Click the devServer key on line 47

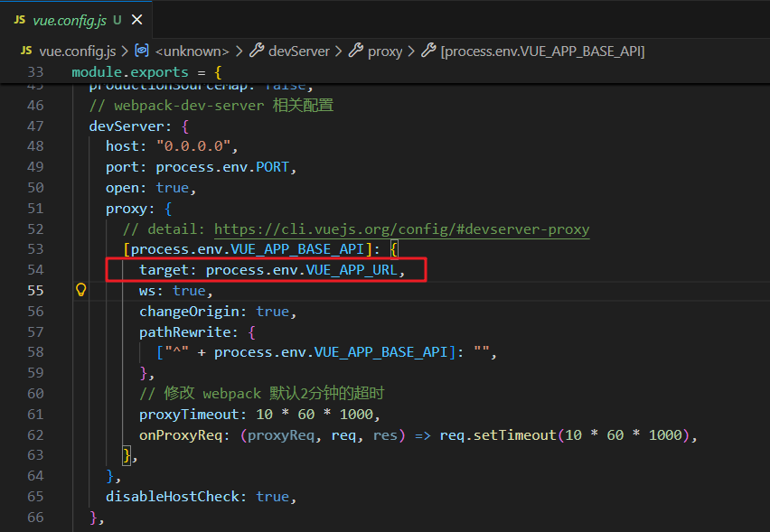pos(127,126)
